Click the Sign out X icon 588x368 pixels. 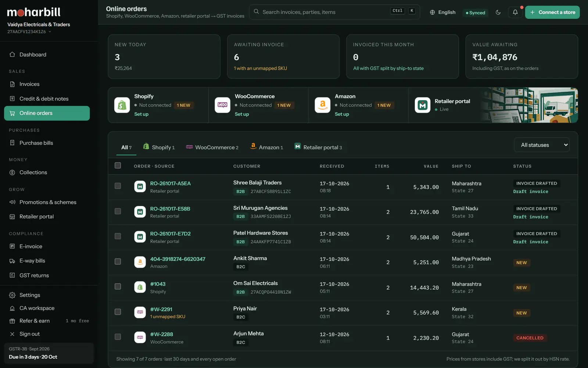12,334
